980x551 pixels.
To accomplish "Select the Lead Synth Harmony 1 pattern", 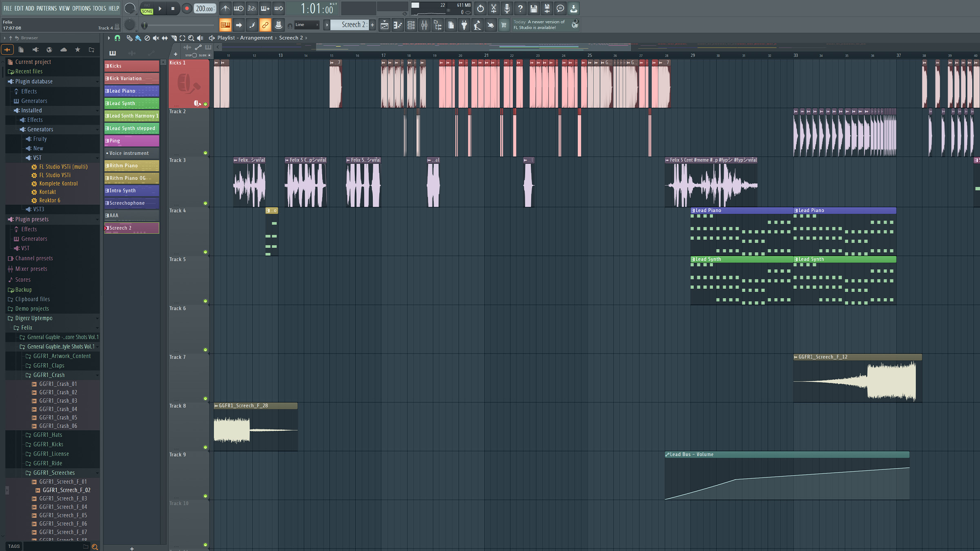I will click(131, 116).
